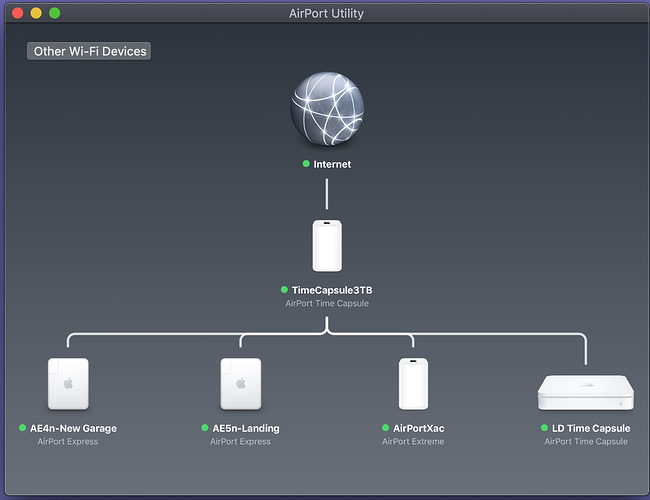Click the Internet globe icon

click(327, 109)
